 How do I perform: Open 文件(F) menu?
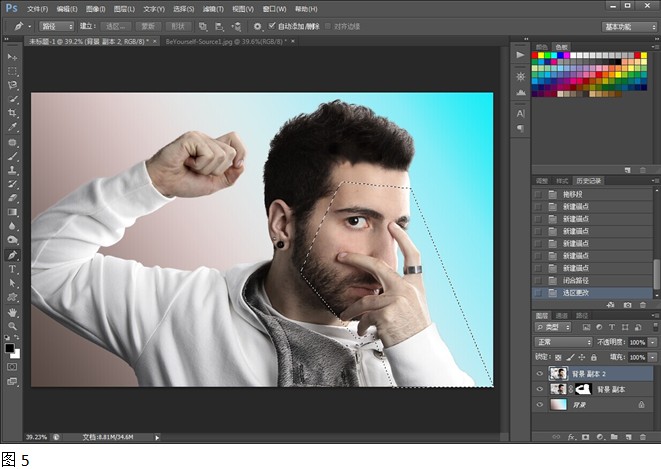(38, 9)
